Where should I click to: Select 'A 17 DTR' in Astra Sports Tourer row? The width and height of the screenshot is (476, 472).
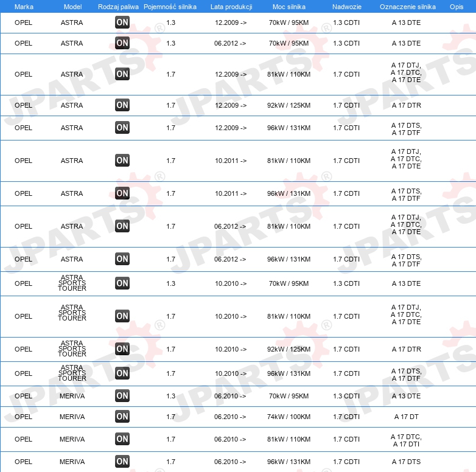(406, 349)
